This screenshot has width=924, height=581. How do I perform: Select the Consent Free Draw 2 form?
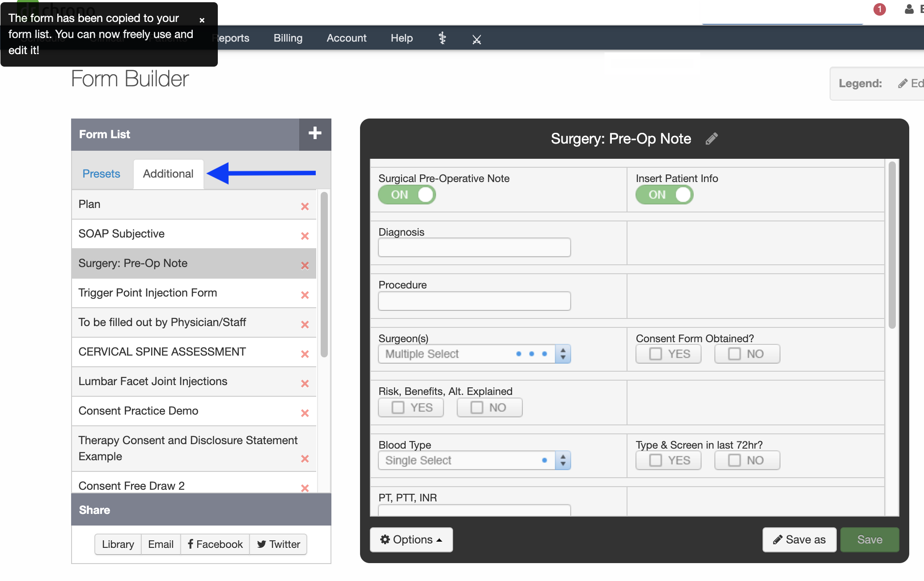click(194, 483)
